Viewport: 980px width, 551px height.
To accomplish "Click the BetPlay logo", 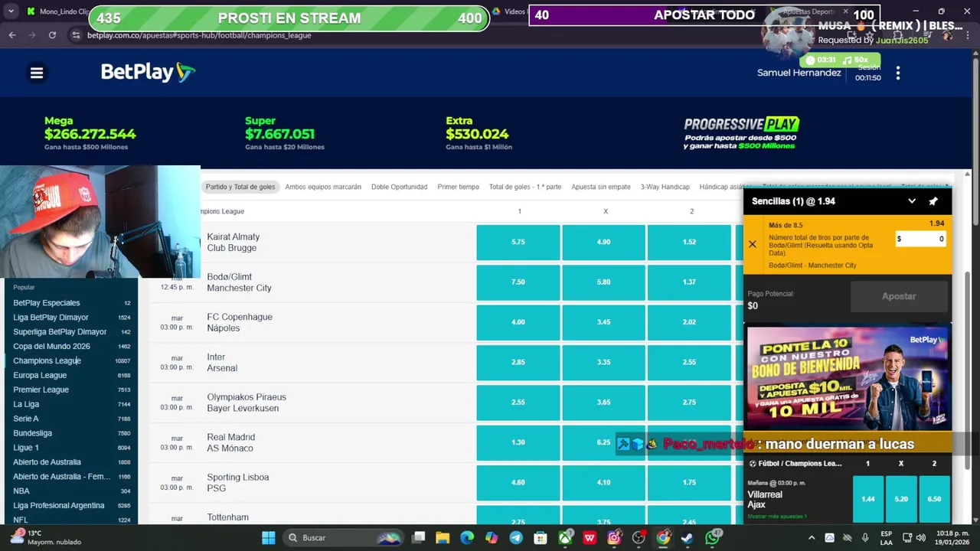I will (x=148, y=72).
